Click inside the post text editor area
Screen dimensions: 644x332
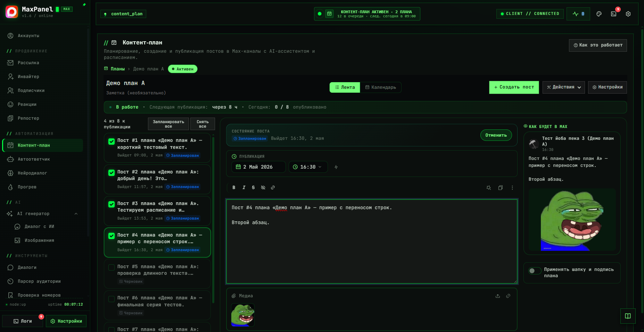coord(372,241)
